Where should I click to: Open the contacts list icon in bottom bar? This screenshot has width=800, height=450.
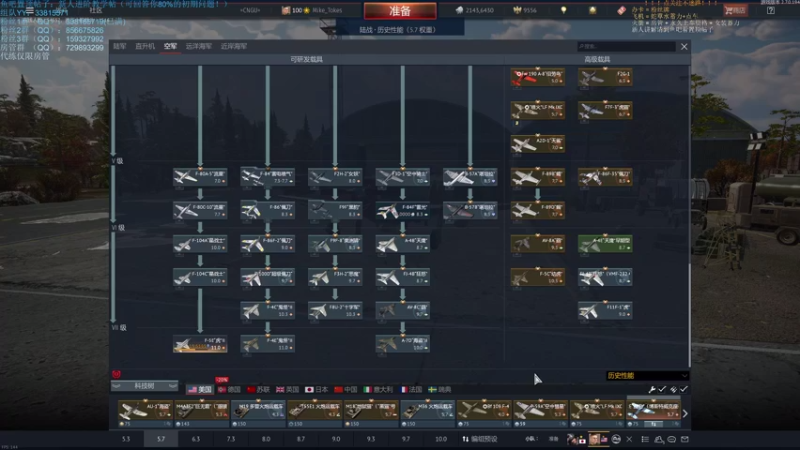pyautogui.click(x=645, y=439)
